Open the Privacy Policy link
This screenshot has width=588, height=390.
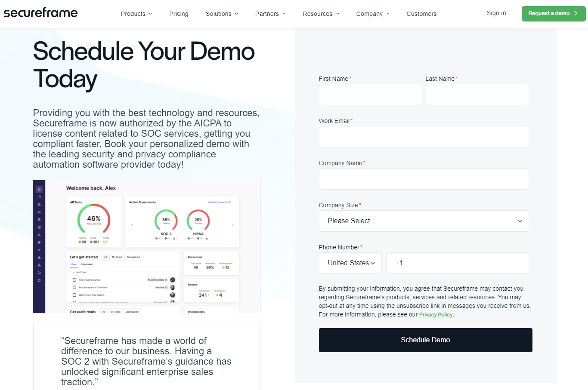[436, 315]
